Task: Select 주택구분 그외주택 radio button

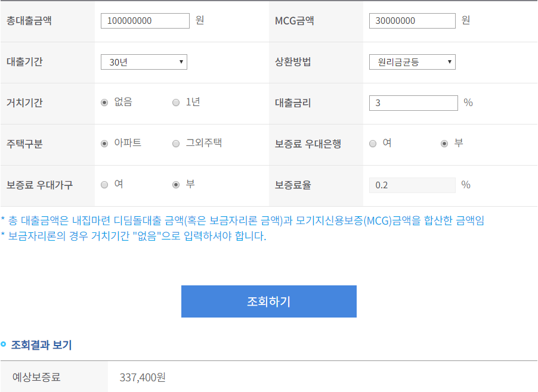Action: tap(176, 144)
